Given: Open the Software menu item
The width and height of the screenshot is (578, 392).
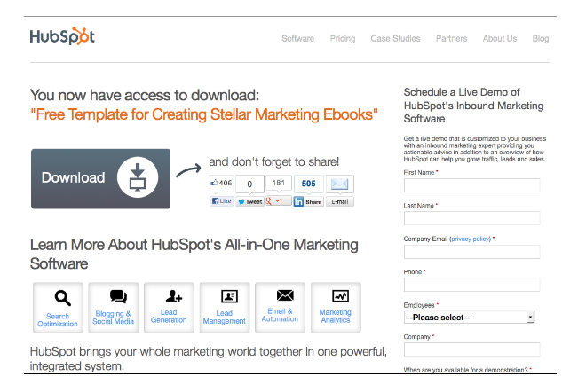Looking at the screenshot, I should coord(297,39).
